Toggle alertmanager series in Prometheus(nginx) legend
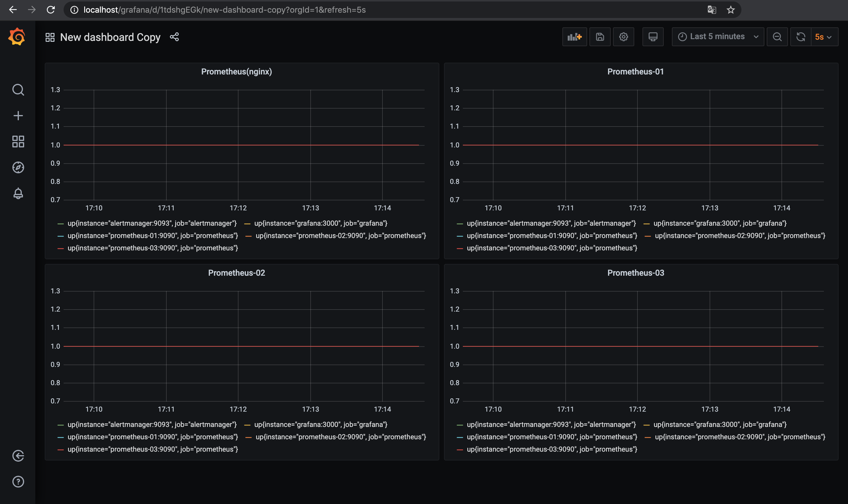848x504 pixels. tap(152, 224)
